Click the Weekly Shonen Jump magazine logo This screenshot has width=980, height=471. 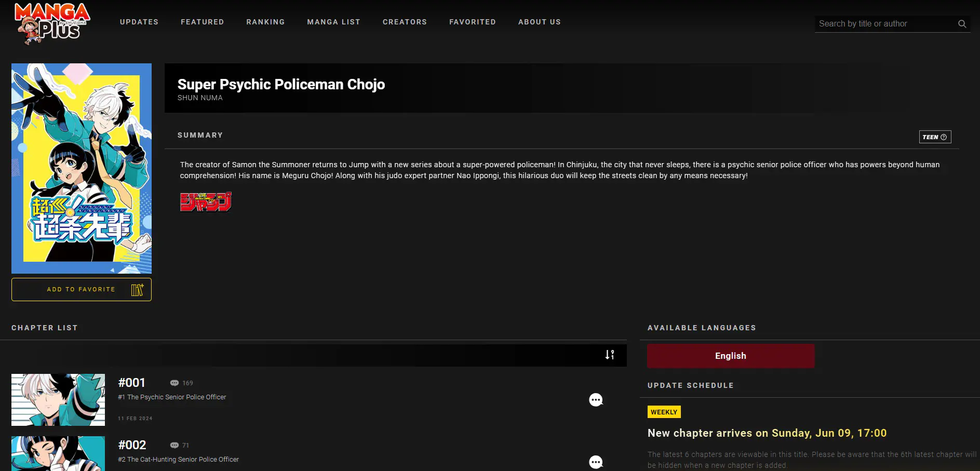click(206, 202)
